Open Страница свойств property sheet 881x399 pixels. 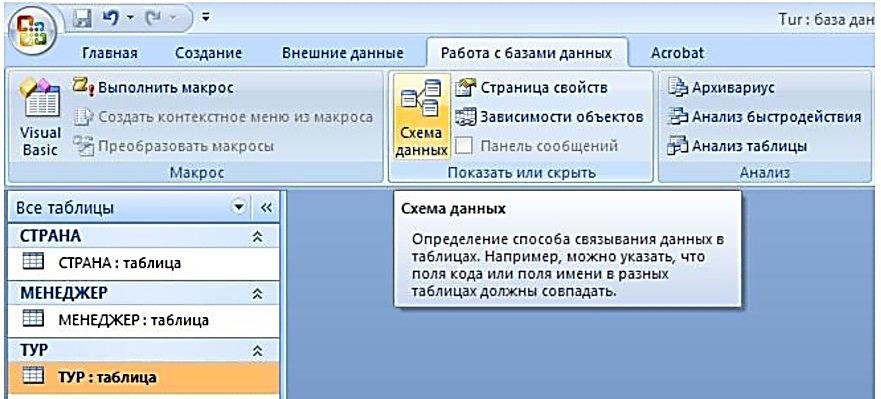[x=532, y=88]
